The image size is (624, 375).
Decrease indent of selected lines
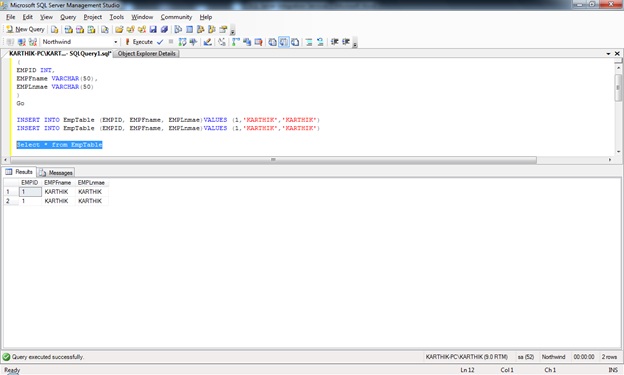(335, 42)
